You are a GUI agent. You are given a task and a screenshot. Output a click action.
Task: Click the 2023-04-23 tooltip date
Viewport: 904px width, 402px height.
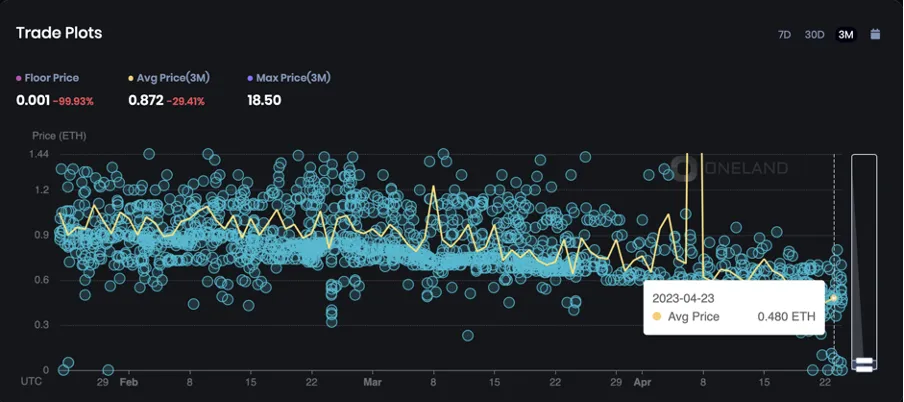point(686,298)
